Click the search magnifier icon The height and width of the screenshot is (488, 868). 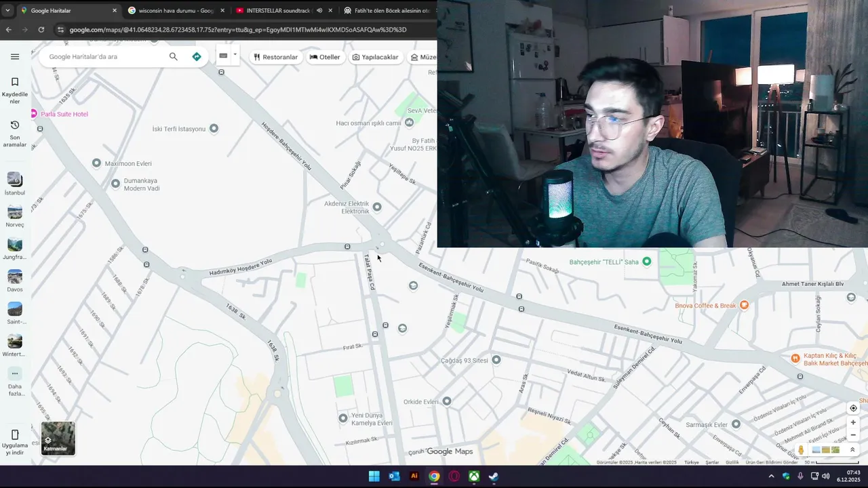(x=174, y=56)
